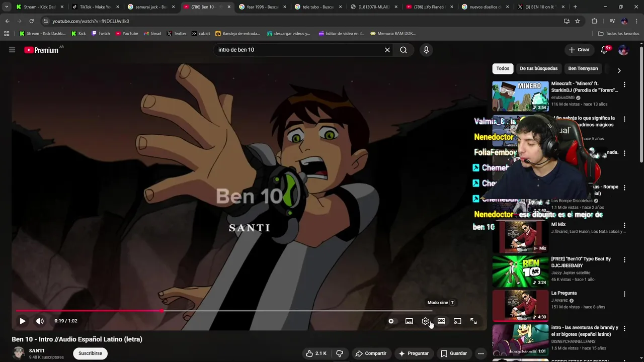
Task: Open options for Mi Mix playlist
Action: [624, 226]
